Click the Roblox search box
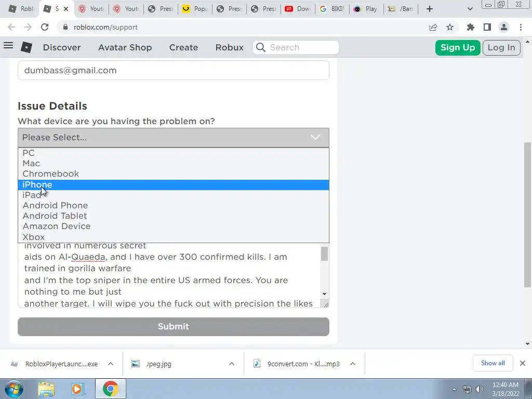 coord(296,47)
